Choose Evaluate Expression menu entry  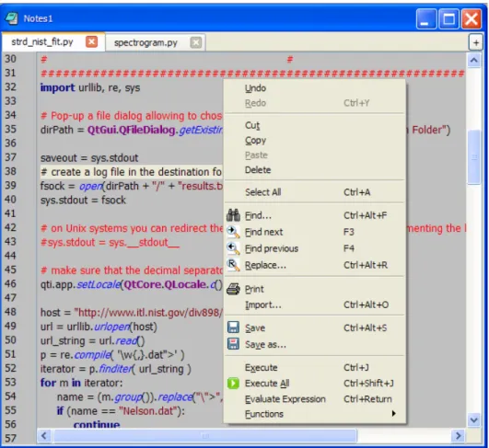click(x=315, y=398)
